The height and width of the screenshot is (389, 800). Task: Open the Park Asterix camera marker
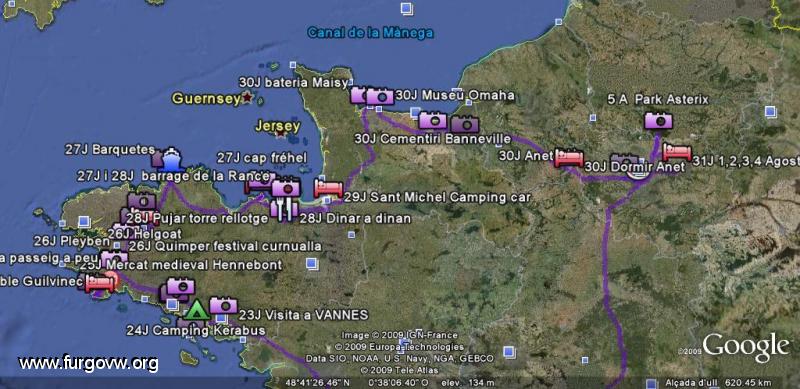tap(658, 120)
